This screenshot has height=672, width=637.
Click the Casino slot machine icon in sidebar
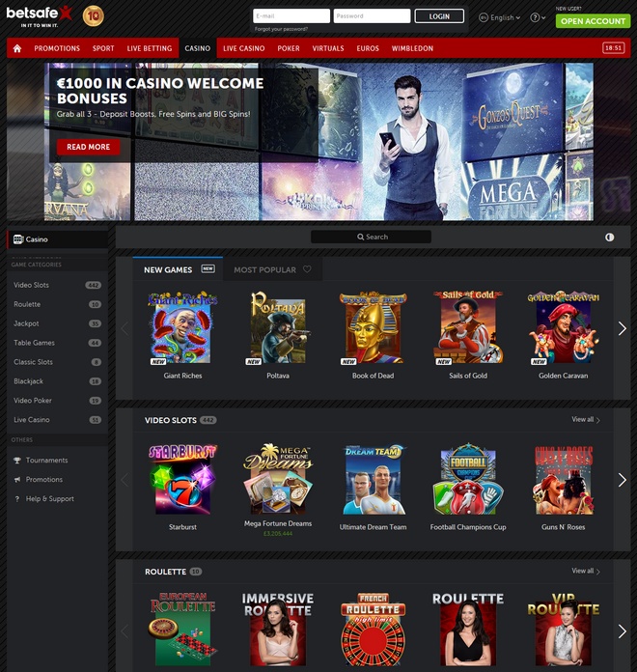pyautogui.click(x=18, y=239)
